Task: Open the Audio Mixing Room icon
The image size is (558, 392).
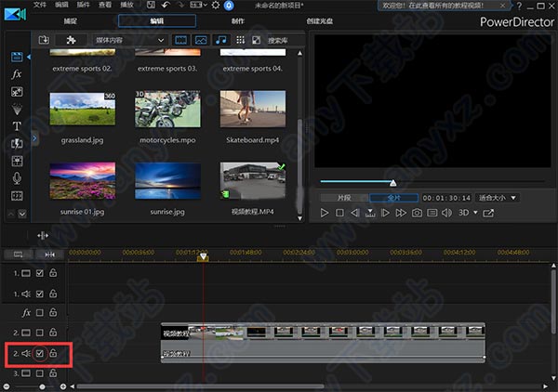Action: click(x=17, y=161)
